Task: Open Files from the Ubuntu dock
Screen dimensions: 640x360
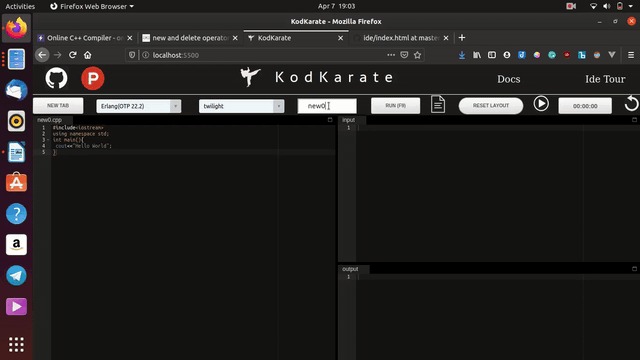Action: (16, 59)
